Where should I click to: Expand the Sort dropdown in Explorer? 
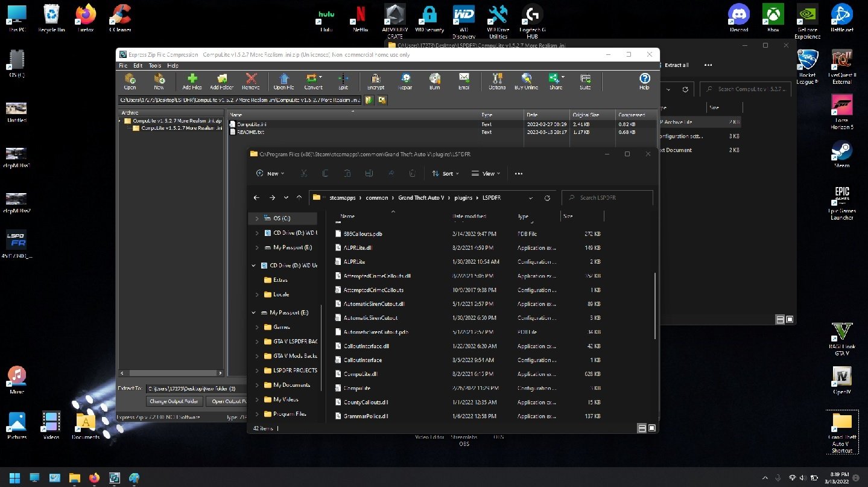[x=446, y=173]
